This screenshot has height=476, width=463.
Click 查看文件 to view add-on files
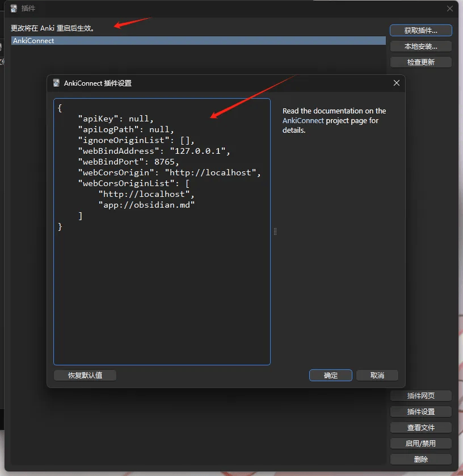point(421,427)
